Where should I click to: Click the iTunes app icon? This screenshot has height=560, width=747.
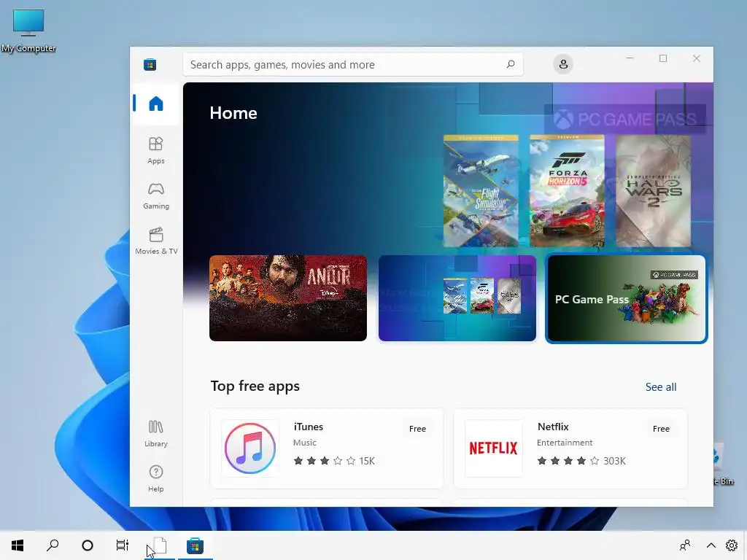(250, 448)
